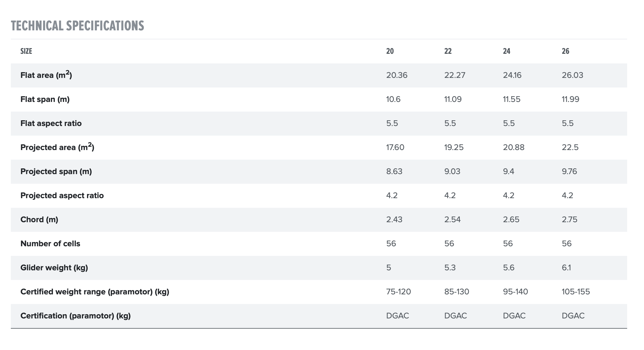Click the Technical Specifications heading

77,26
